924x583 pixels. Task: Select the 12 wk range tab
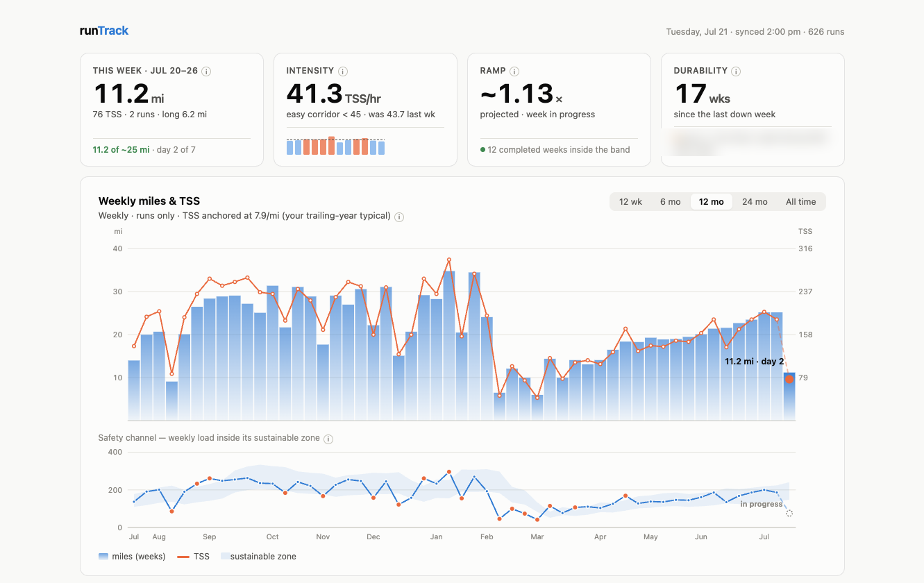(630, 202)
